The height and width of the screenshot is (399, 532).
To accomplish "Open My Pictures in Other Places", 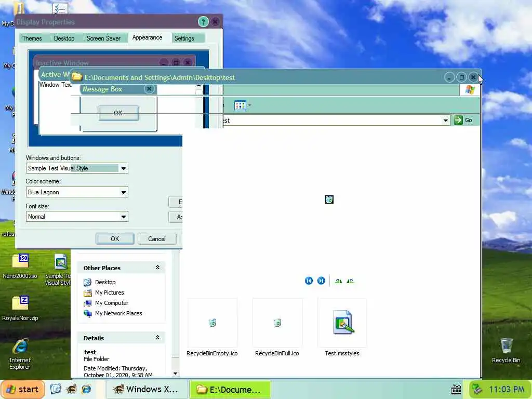I will (109, 292).
